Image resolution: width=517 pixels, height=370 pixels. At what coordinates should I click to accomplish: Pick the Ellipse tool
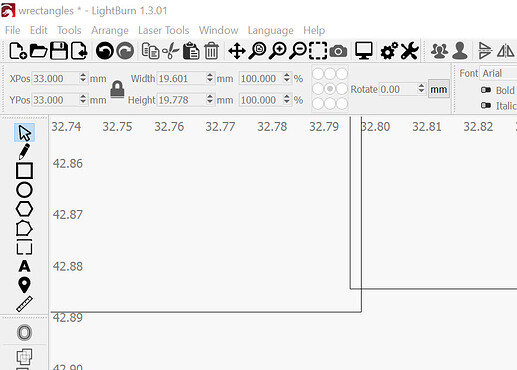pos(24,190)
